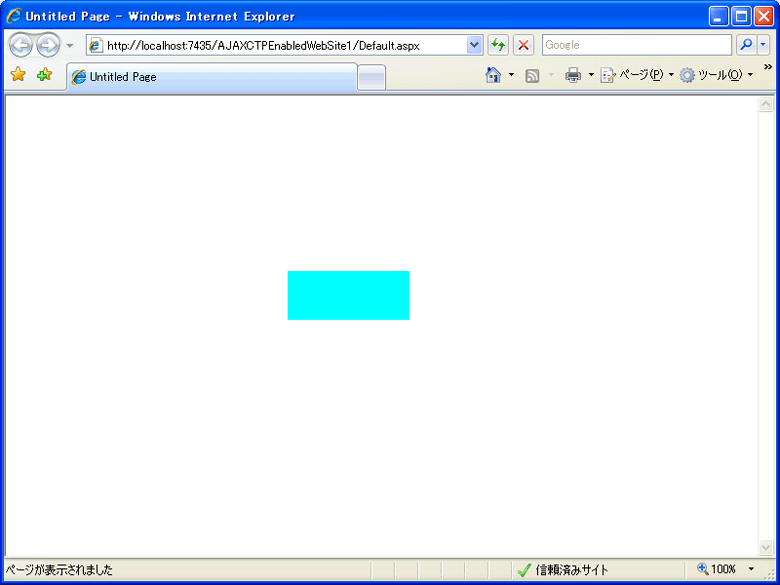Go back with the Back arrow button
This screenshot has height=585, width=780.
click(20, 46)
